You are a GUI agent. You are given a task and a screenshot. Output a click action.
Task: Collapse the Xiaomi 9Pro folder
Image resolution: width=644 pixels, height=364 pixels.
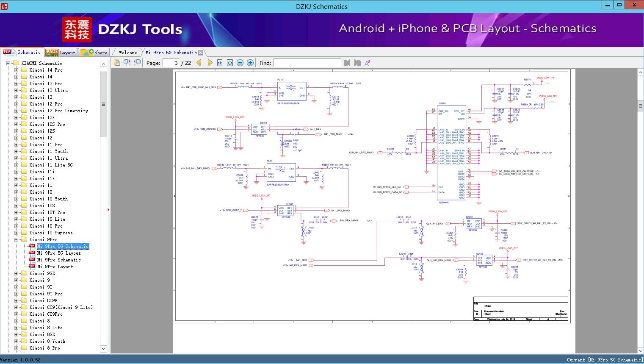tap(16, 239)
